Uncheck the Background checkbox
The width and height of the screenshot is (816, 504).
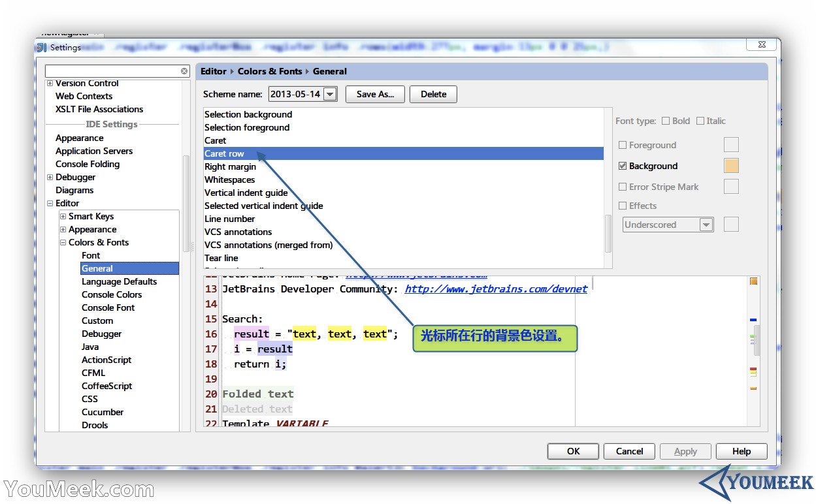(x=623, y=166)
